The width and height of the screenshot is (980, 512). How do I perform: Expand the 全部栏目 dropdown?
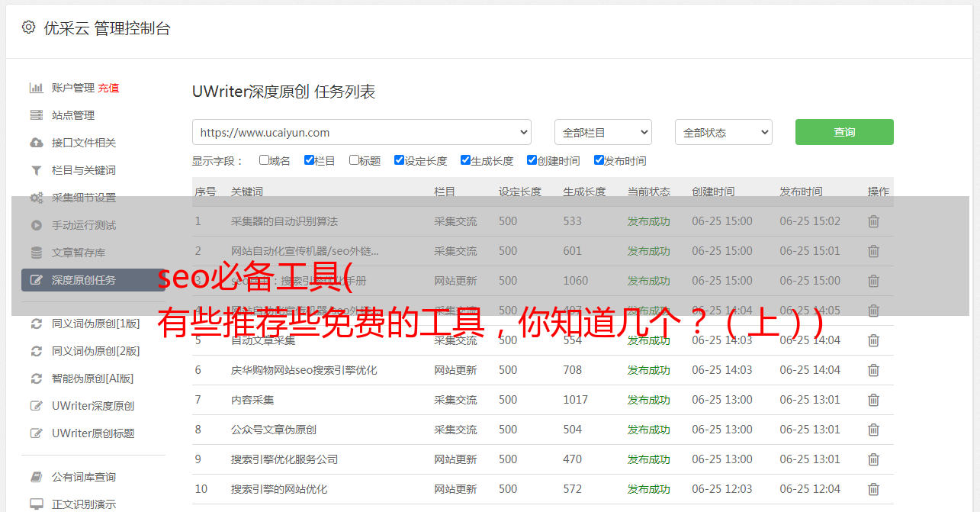pos(602,132)
